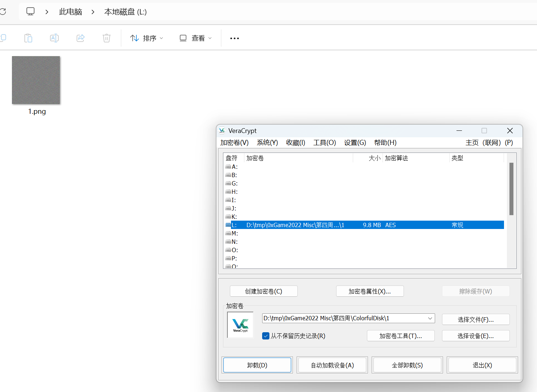
Task: Click 选择文件(F)... button
Action: click(476, 320)
